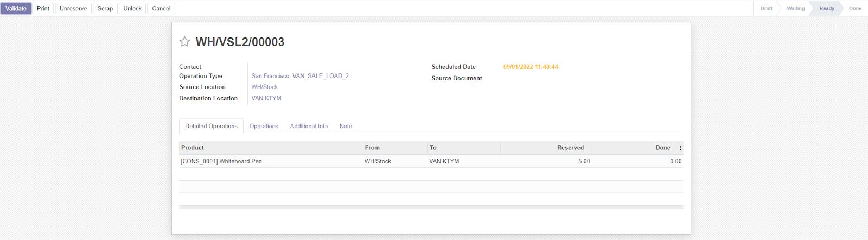The height and width of the screenshot is (240, 868).
Task: Open column options kebab menu in table
Action: pos(680,148)
